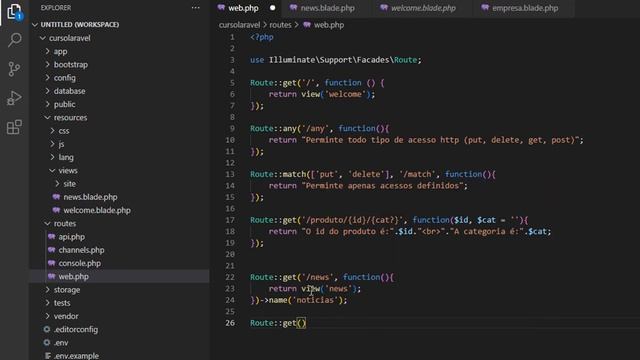Click the unsaved dot on web.php tab
Screen dimensions: 640x360
[272, 8]
